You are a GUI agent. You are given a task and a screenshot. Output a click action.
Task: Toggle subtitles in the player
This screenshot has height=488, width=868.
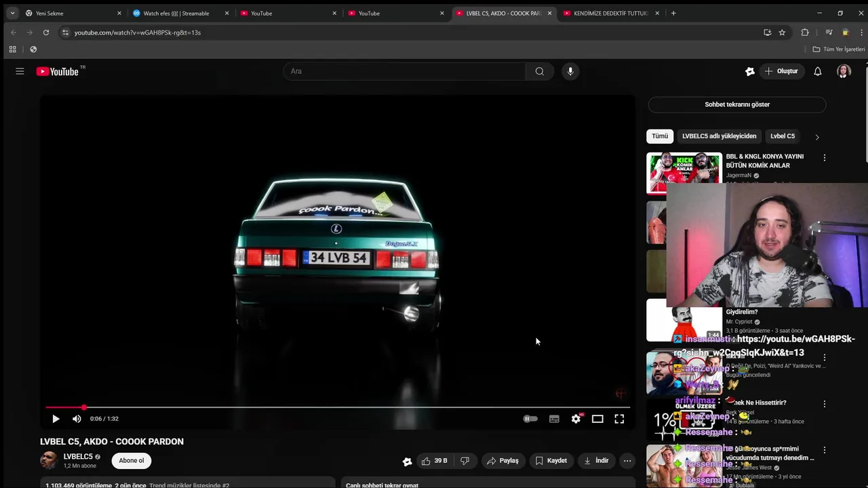[x=554, y=419]
